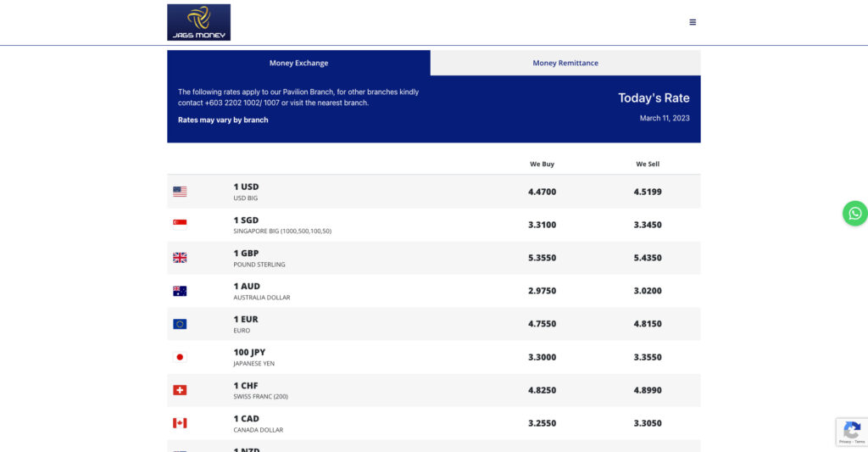Click the United States flag icon

[x=180, y=192]
